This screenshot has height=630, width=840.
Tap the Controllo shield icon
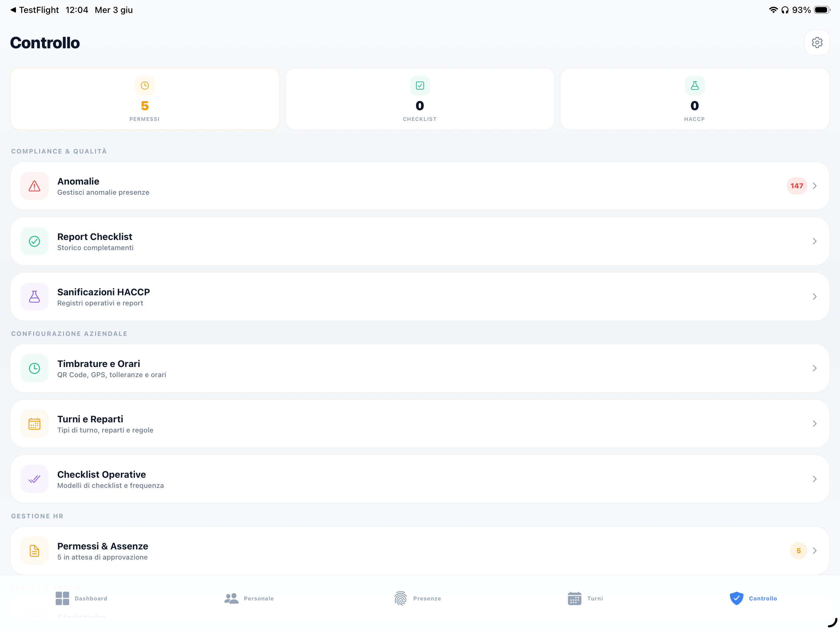[736, 598]
